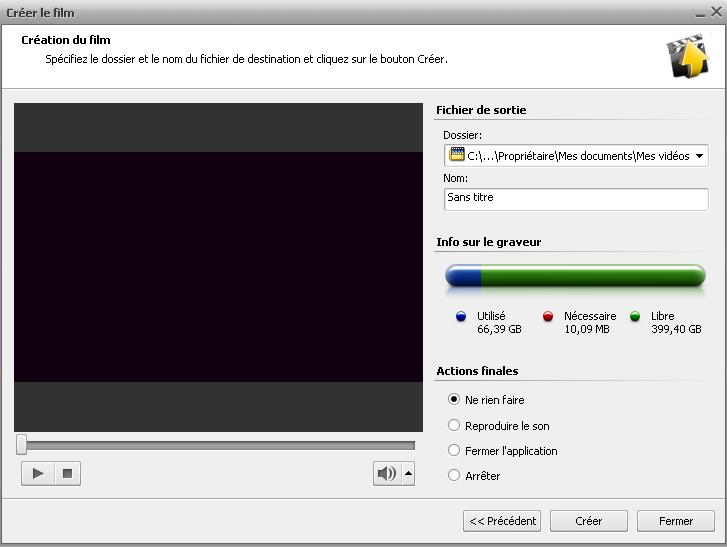Go back with the '<< Précédent' button
The width and height of the screenshot is (727, 547).
(502, 521)
